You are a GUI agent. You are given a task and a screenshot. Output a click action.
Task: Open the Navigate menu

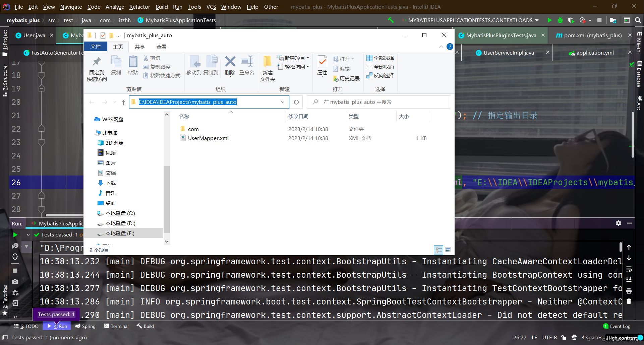71,7
